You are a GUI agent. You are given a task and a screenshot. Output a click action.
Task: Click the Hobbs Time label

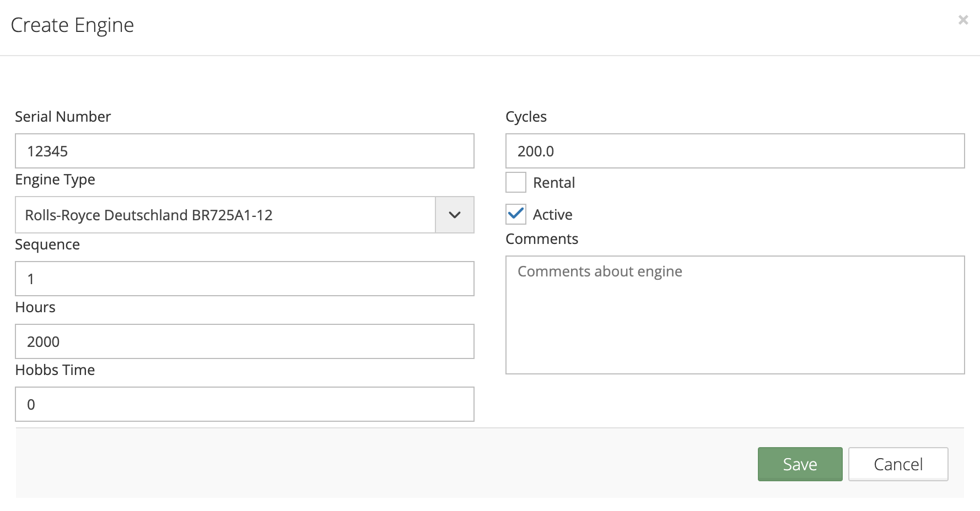[55, 370]
